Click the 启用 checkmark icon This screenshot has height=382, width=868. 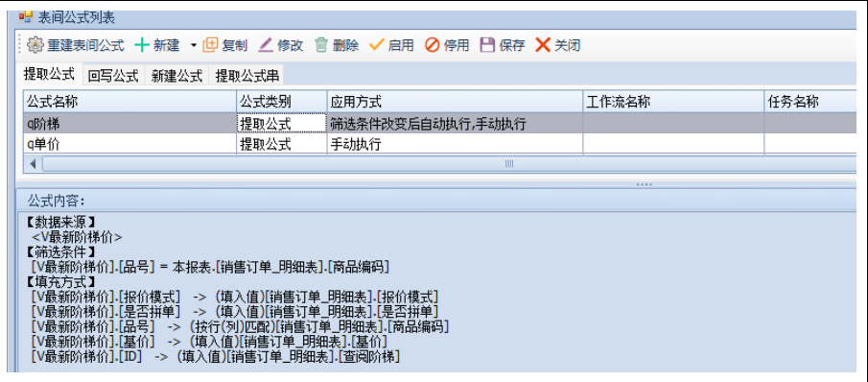pyautogui.click(x=377, y=45)
